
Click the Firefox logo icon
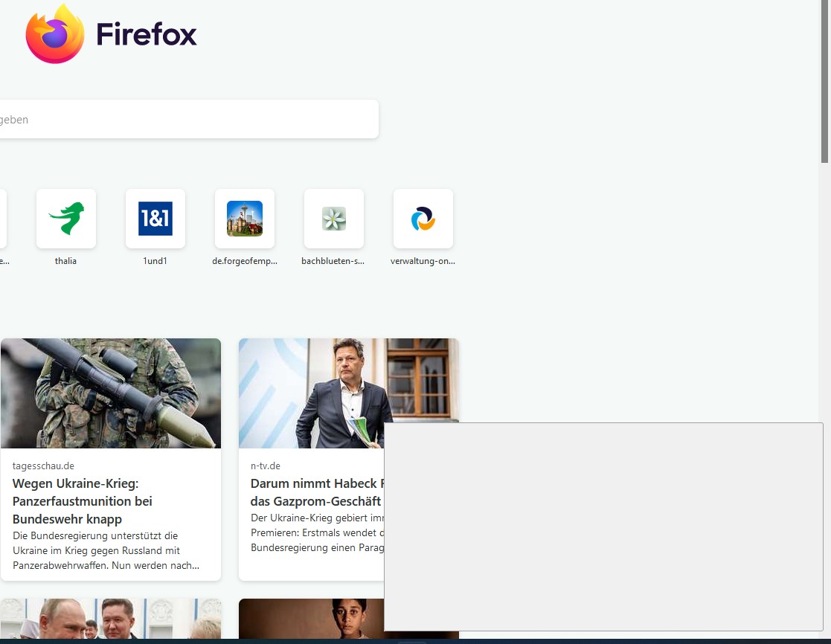click(x=55, y=34)
